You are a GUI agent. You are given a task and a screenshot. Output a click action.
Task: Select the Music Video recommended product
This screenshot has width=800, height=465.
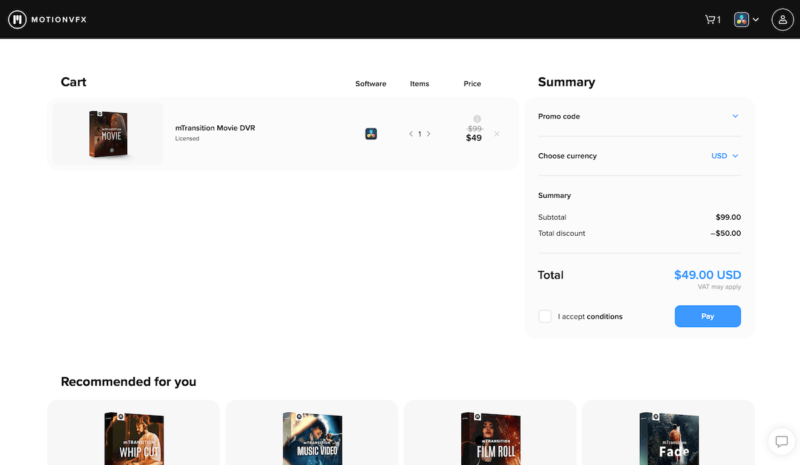(311, 435)
